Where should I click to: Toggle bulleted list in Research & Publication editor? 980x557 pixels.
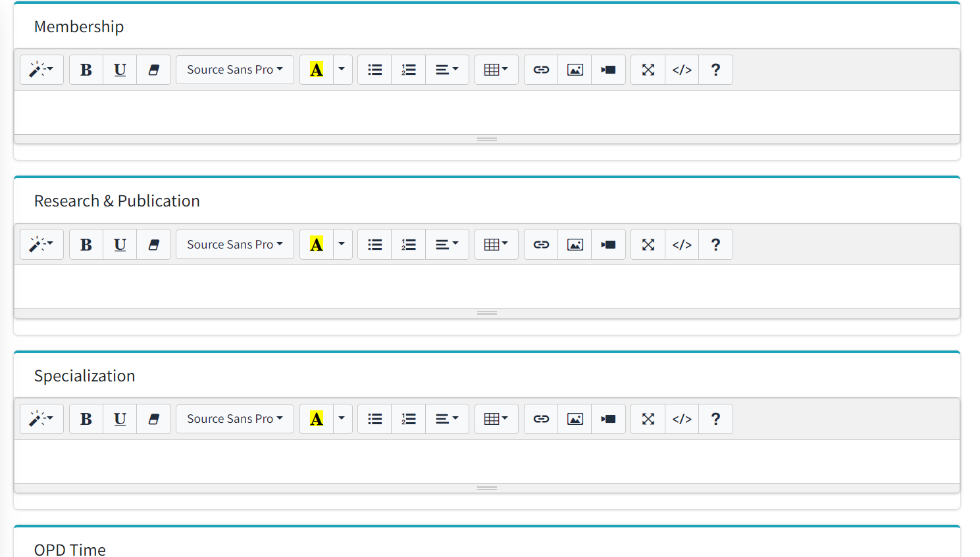[x=375, y=245]
